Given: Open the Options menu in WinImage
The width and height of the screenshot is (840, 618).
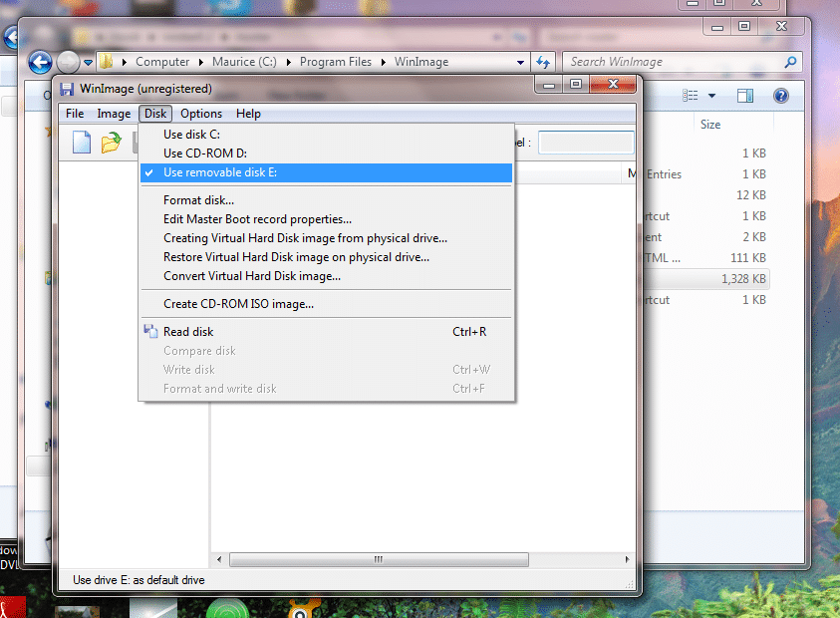Looking at the screenshot, I should (201, 114).
